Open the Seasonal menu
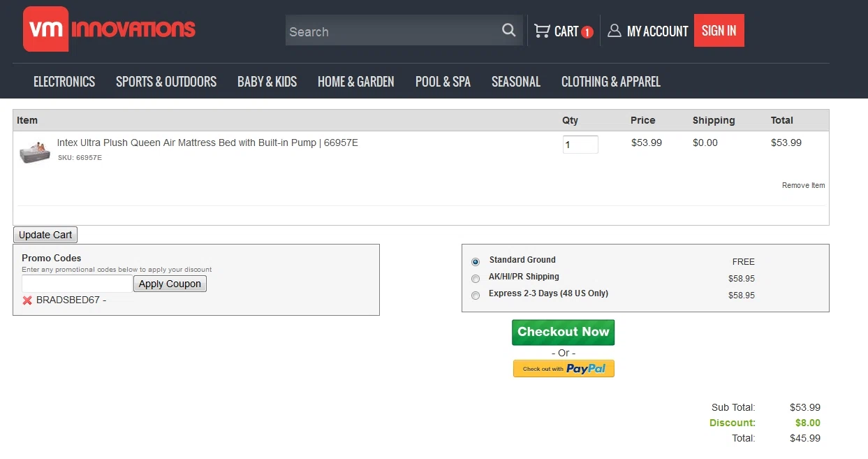This screenshot has height=459, width=868. [x=516, y=82]
